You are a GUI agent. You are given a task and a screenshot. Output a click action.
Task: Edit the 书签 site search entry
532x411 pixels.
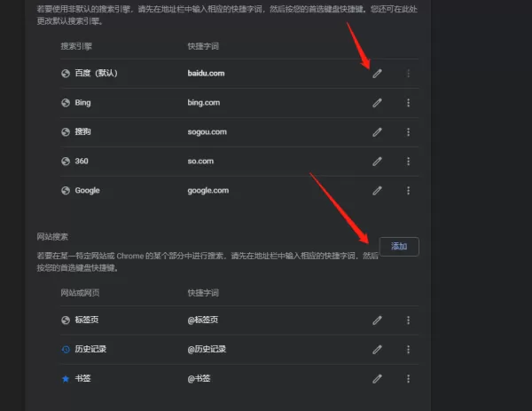coord(378,378)
